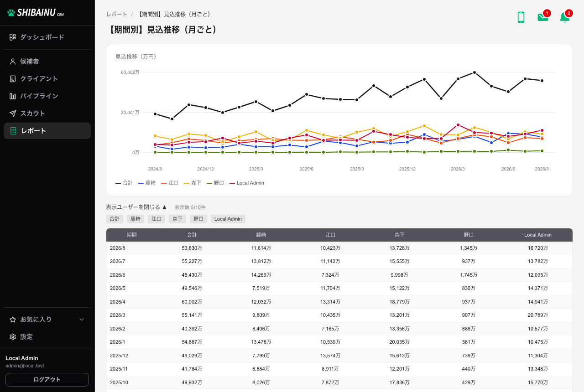584x392 pixels.
Task: Open 候補者 in the sidebar
Action: point(47,62)
